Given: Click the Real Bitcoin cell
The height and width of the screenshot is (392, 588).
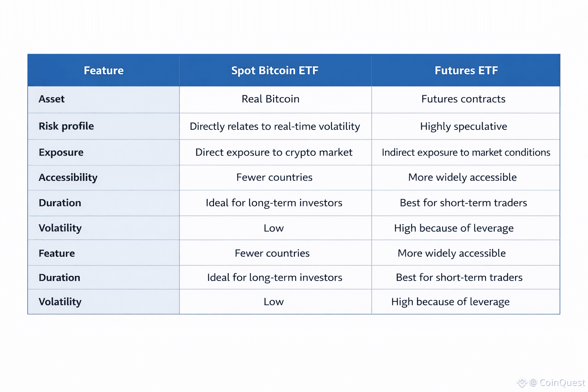Looking at the screenshot, I should tap(271, 99).
